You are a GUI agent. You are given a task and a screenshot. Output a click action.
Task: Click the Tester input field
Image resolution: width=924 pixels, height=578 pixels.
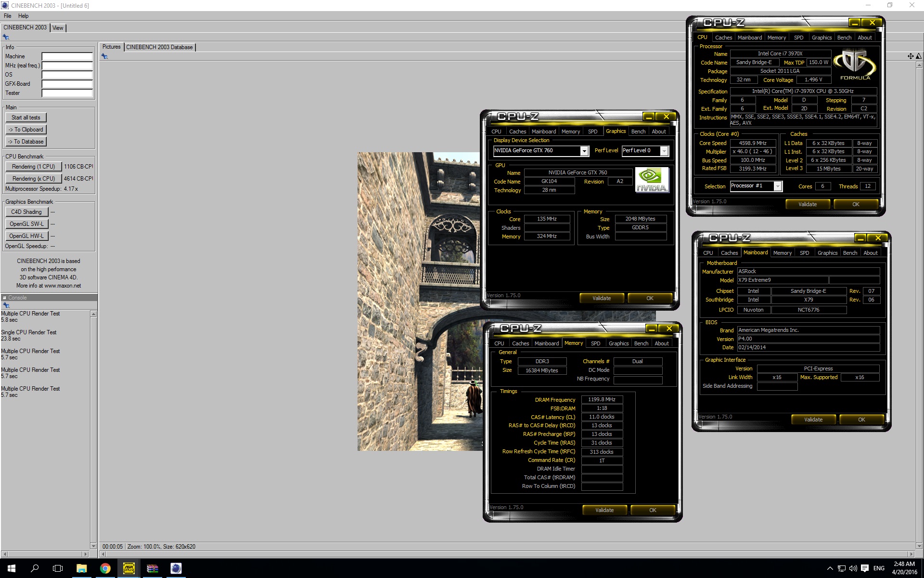(x=67, y=93)
